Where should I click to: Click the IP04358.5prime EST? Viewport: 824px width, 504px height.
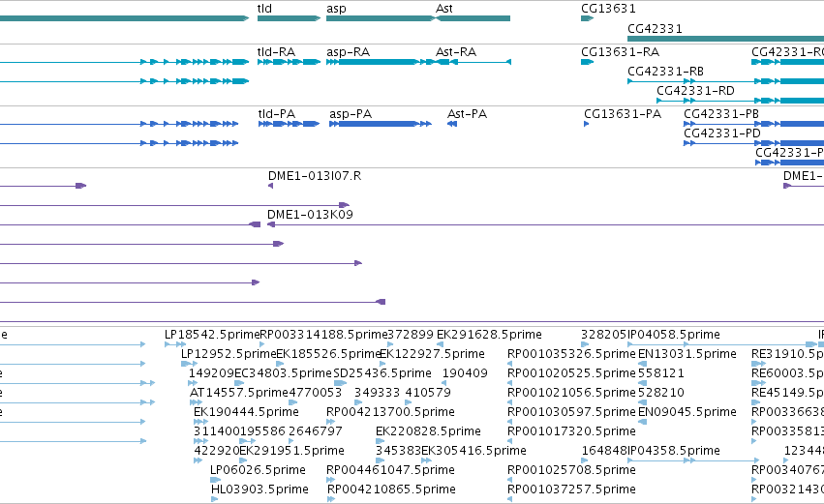pyautogui.click(x=693, y=460)
